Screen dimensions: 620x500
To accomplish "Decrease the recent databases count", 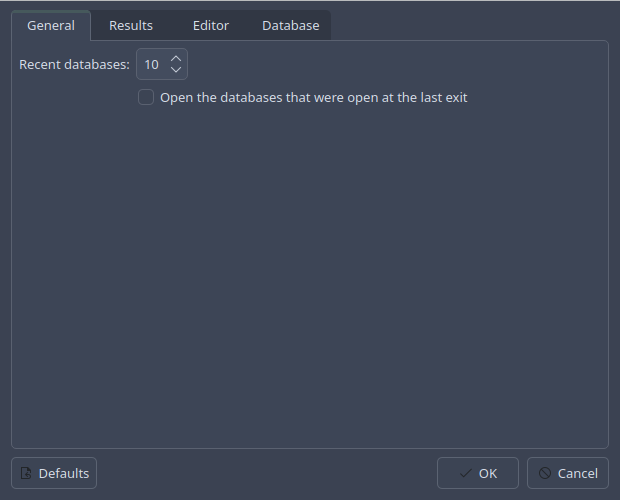I will click(x=176, y=70).
